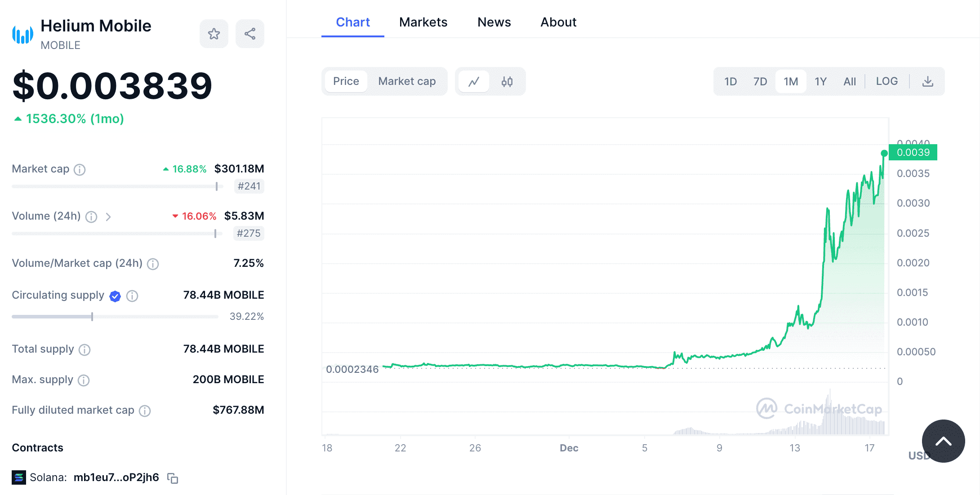Viewport: 980px width, 495px height.
Task: Open Volume/Market cap (24h) info icon
Action: 153,264
